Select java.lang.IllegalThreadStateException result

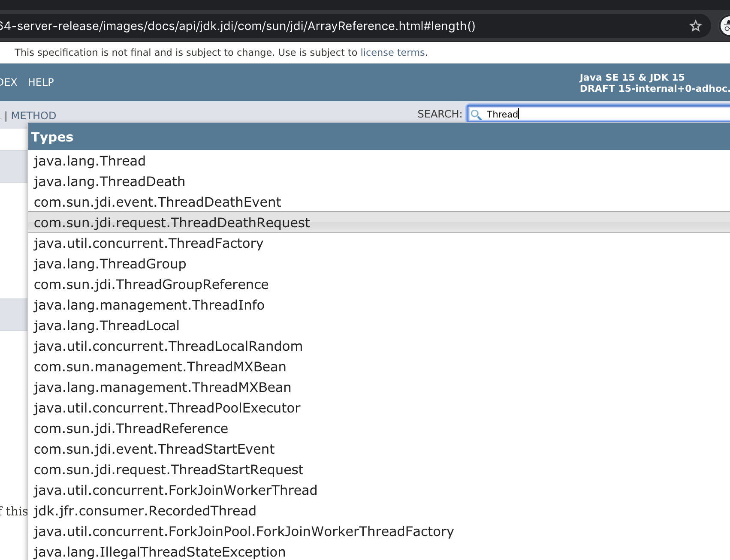click(x=160, y=552)
